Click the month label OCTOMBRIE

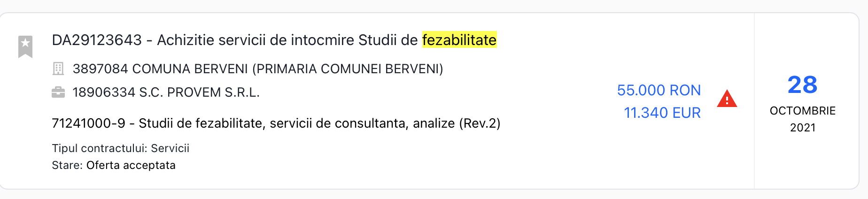(802, 111)
